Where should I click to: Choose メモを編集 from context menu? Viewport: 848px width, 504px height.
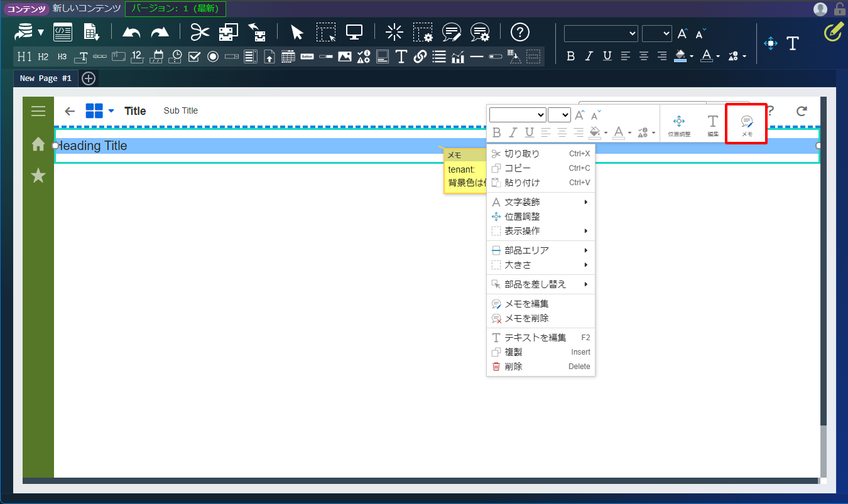coord(526,304)
